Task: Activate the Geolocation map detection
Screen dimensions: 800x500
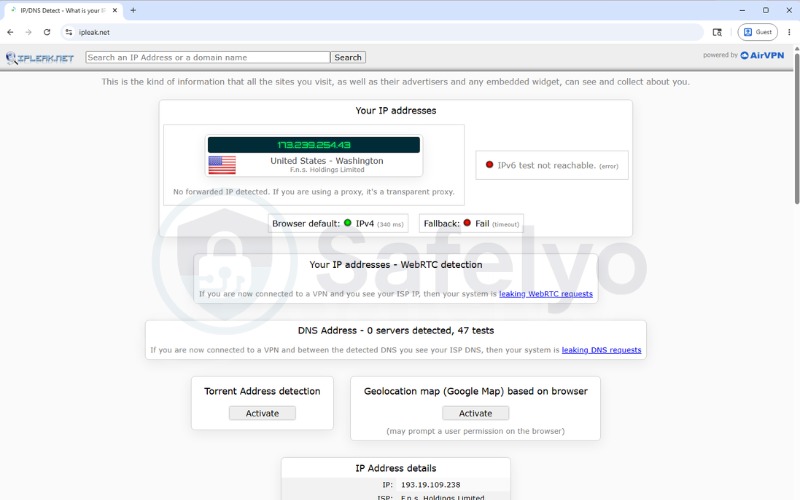Action: pyautogui.click(x=476, y=413)
